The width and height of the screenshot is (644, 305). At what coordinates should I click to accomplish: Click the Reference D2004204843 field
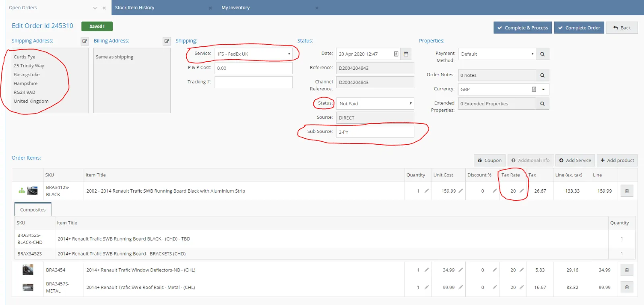tap(375, 68)
